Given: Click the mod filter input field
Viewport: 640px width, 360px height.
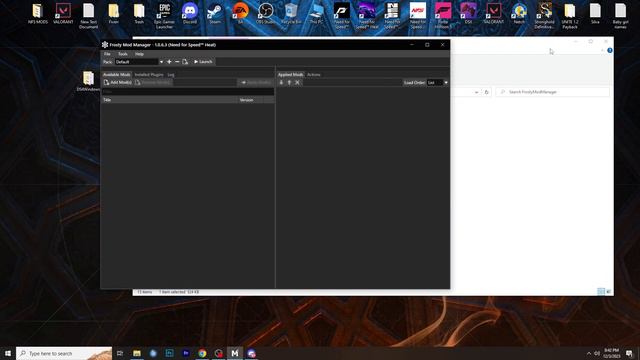Looking at the screenshot, I should pyautogui.click(x=188, y=92).
